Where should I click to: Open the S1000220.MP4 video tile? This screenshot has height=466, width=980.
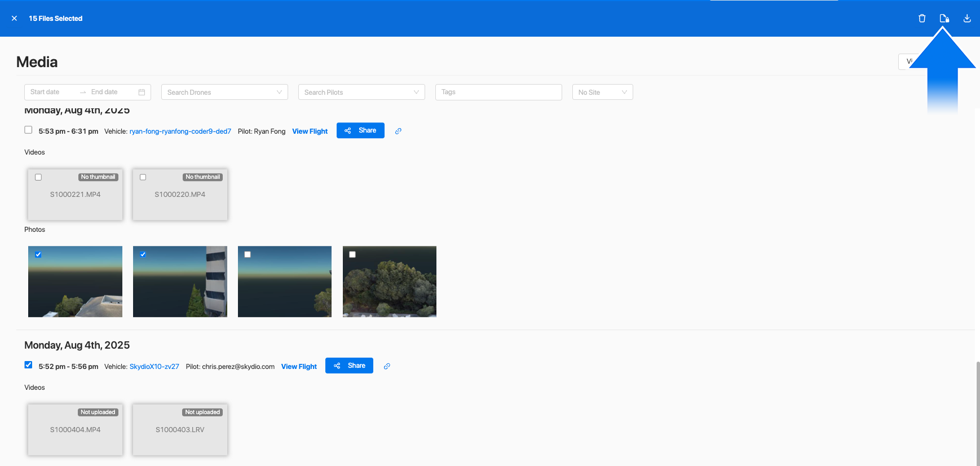[x=180, y=195]
